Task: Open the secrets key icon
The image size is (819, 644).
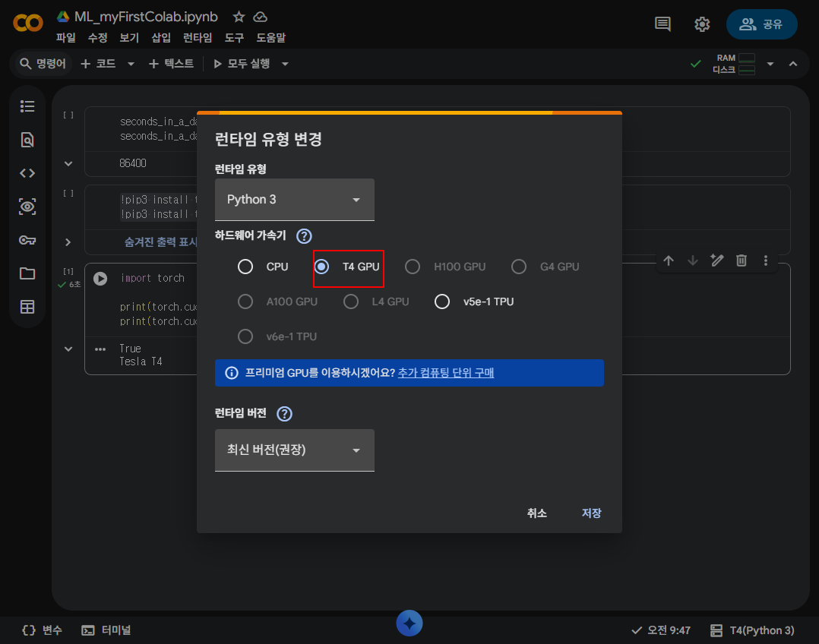Action: [x=27, y=240]
